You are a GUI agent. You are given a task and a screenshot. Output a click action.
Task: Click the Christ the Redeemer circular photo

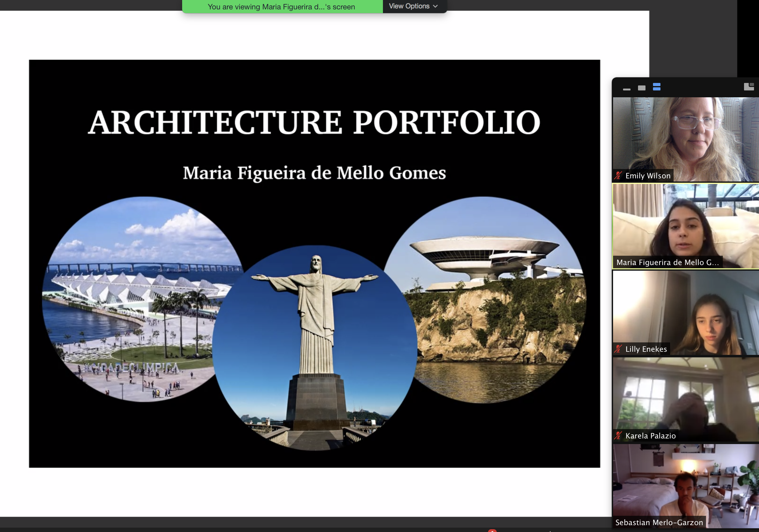[315, 348]
